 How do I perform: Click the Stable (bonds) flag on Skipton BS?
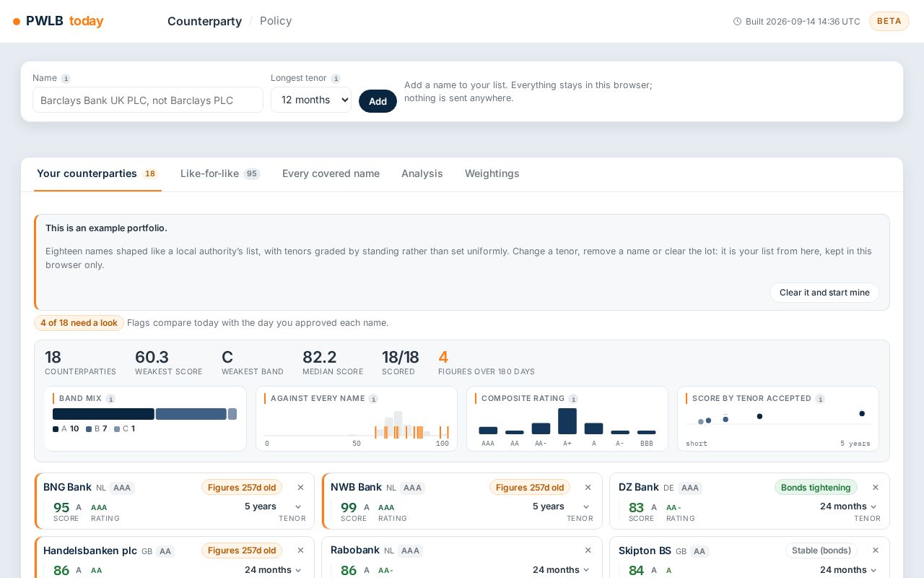click(821, 551)
